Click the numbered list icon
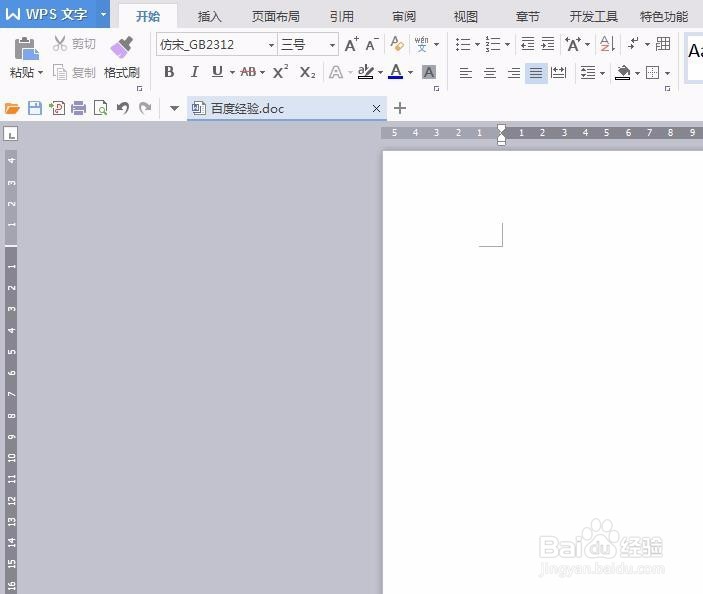This screenshot has width=703, height=594. pyautogui.click(x=492, y=44)
